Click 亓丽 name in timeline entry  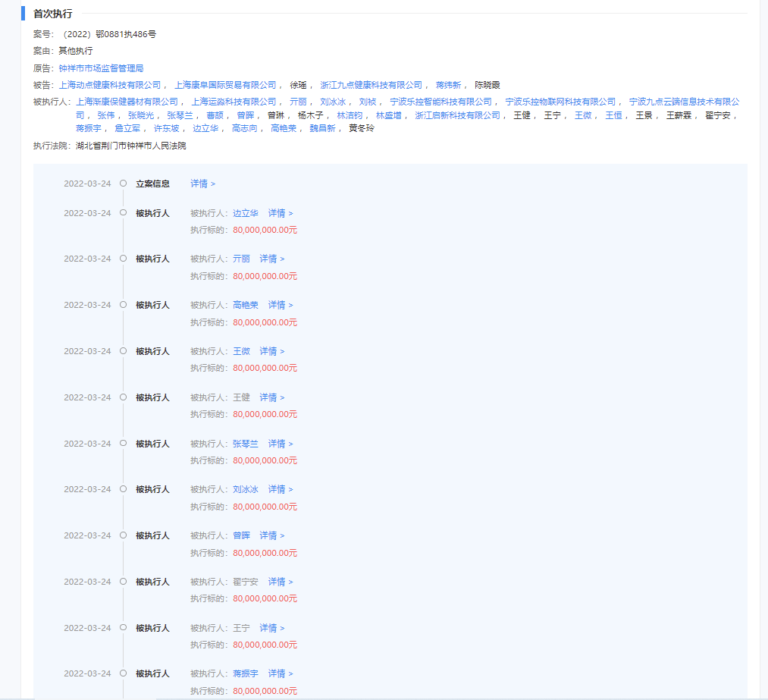(x=241, y=259)
